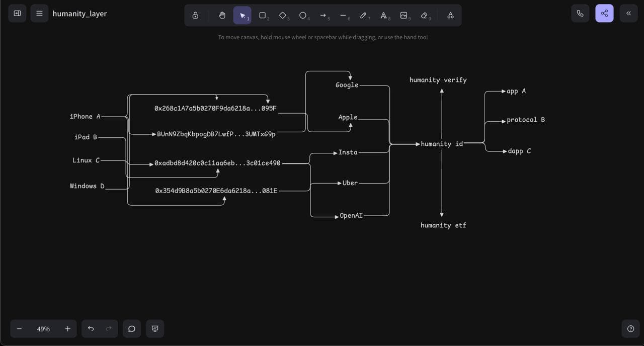
Task: Pick the freehand Draw tool
Action: [x=364, y=15]
